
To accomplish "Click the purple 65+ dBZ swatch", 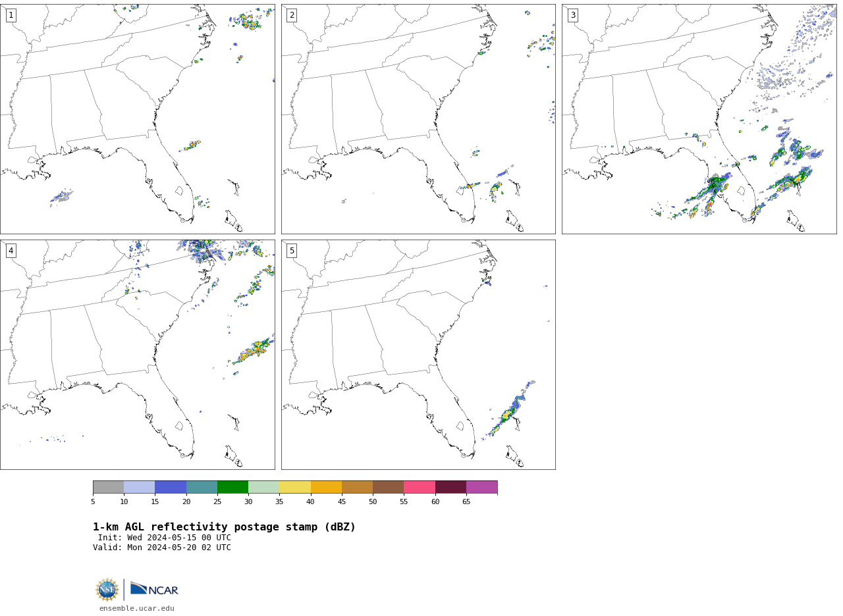I will point(482,487).
